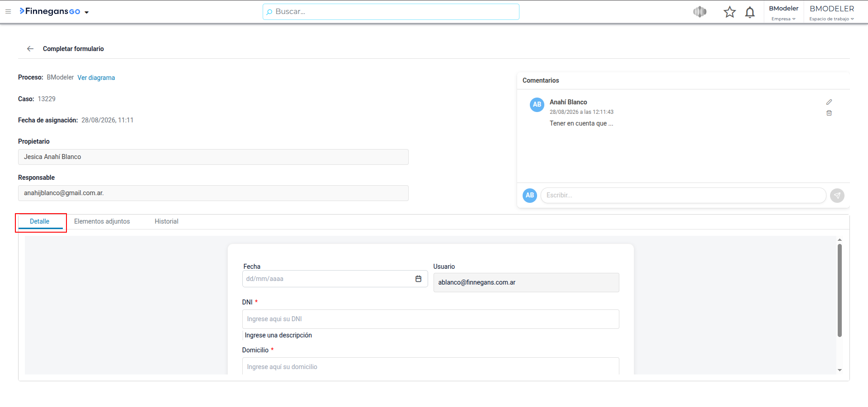Click the form scrollbar down arrow

point(840,370)
